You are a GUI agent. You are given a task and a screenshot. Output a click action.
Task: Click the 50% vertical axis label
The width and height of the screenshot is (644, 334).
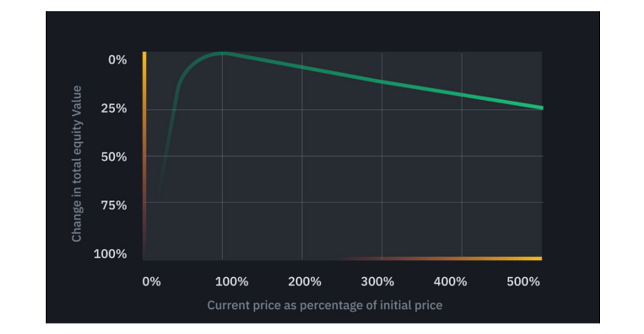[x=114, y=157]
